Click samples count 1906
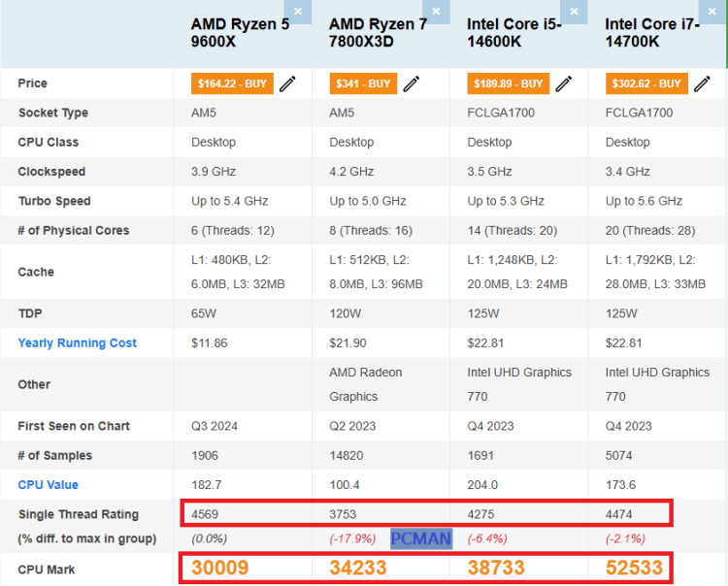728x586 pixels. [205, 456]
